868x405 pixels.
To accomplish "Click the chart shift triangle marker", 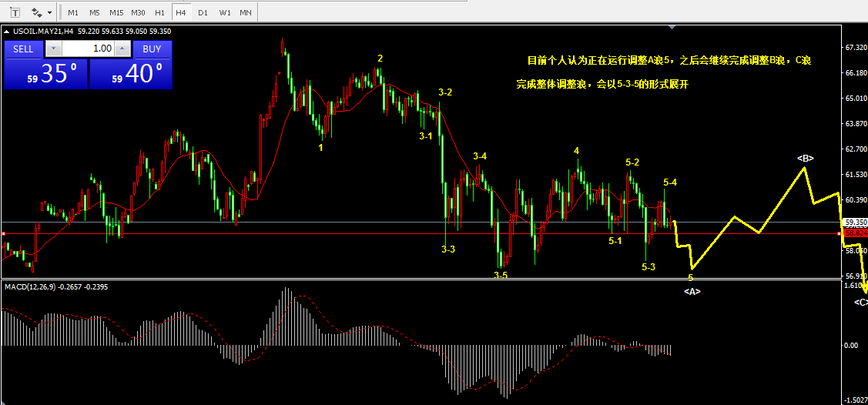I will pyautogui.click(x=672, y=26).
